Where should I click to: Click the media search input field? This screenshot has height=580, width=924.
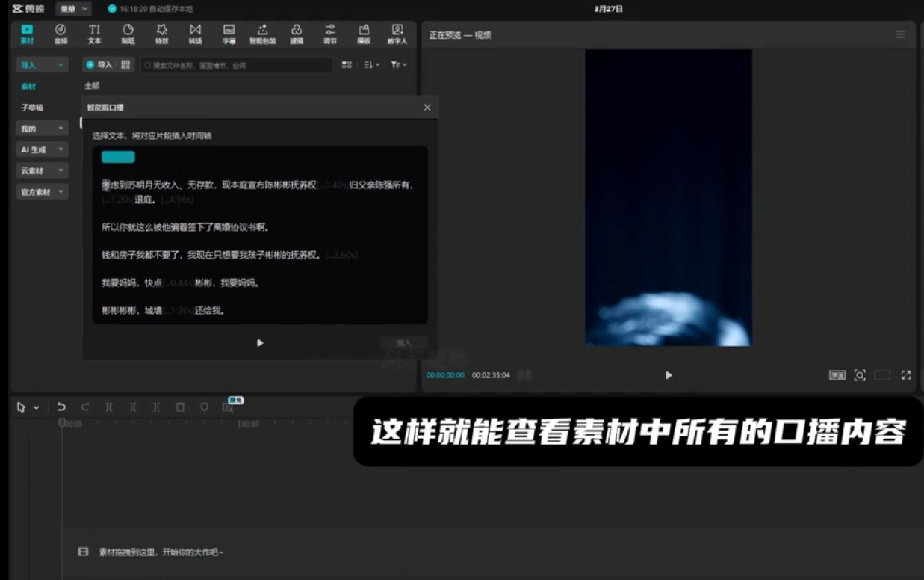coord(235,66)
